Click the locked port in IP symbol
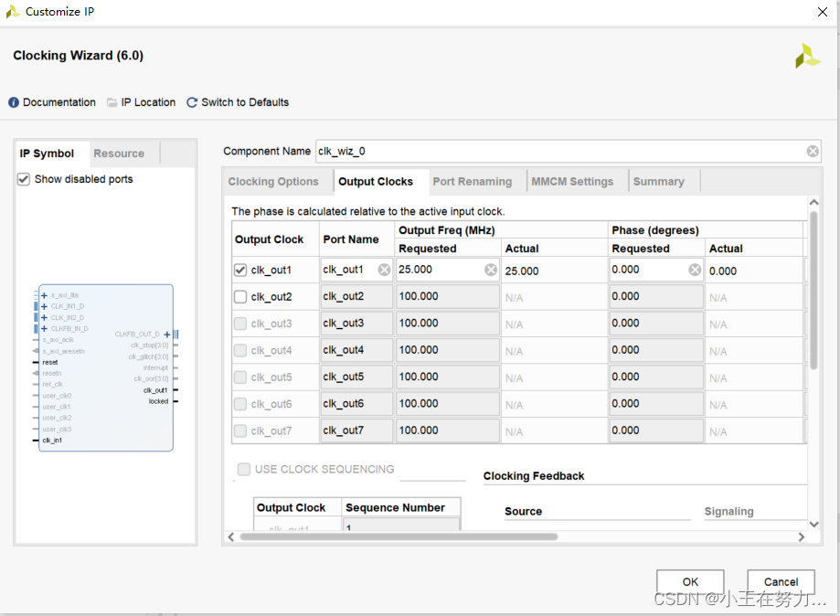Viewport: 840px width, 616px height. (158, 401)
